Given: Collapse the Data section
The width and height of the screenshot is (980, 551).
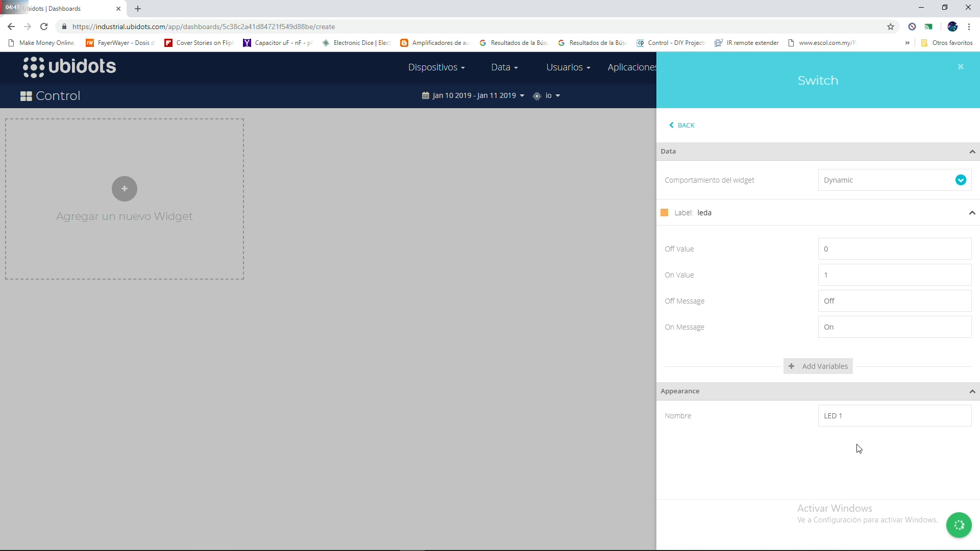Looking at the screenshot, I should (972, 152).
